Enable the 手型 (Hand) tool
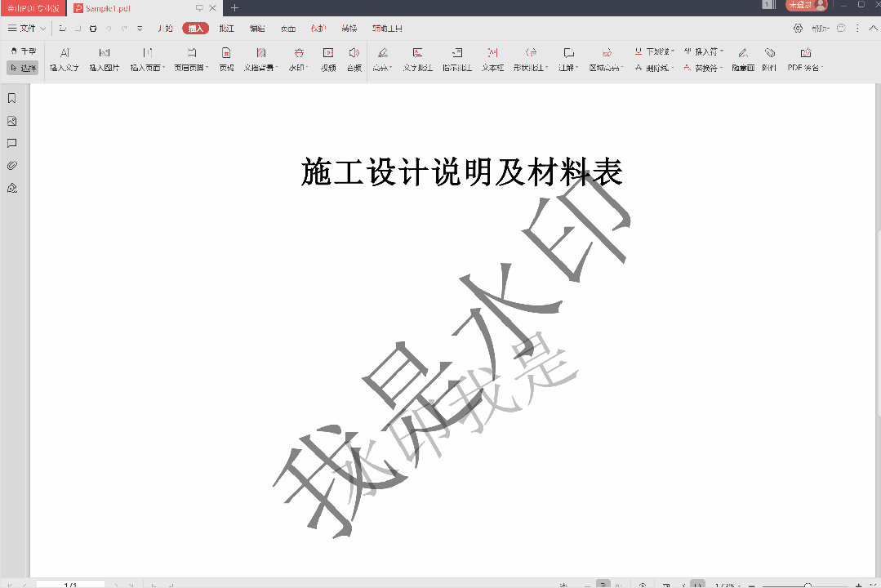Image resolution: width=881 pixels, height=588 pixels. [24, 49]
